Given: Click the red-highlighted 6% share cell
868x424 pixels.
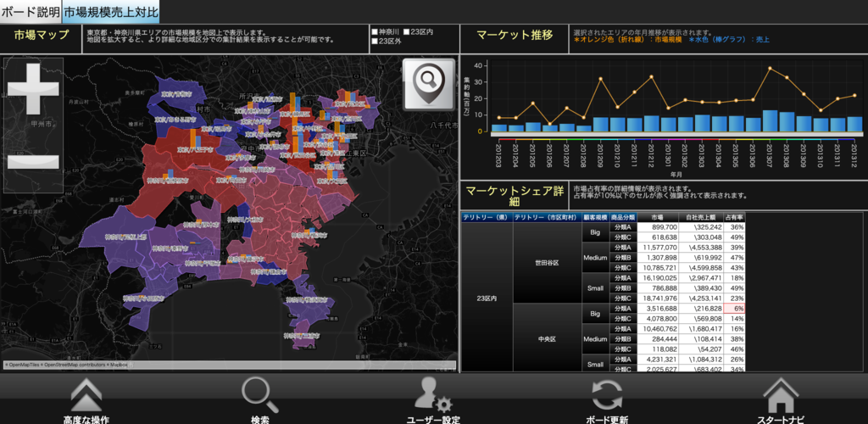Looking at the screenshot, I should [735, 309].
